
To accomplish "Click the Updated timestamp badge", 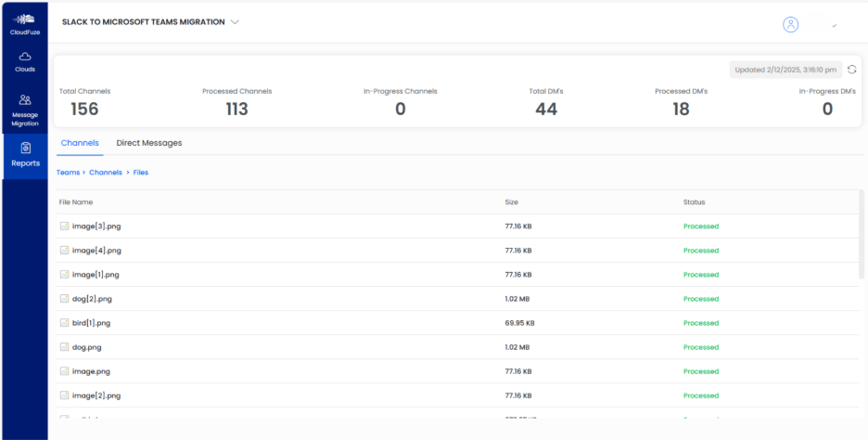I will (785, 70).
